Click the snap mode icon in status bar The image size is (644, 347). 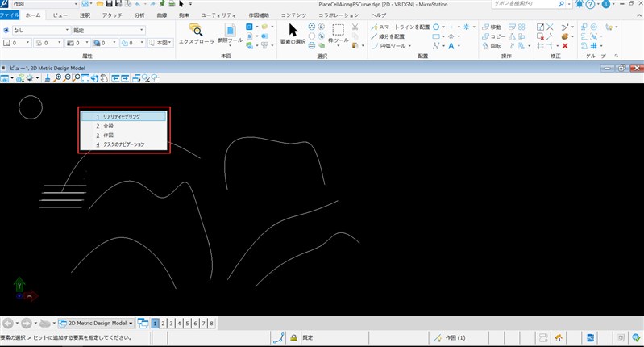(279, 337)
